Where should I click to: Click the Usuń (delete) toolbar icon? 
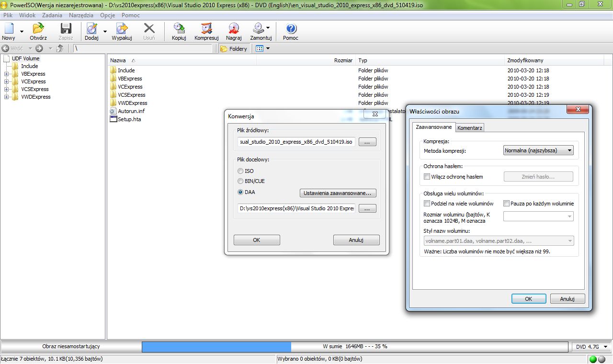click(x=149, y=29)
